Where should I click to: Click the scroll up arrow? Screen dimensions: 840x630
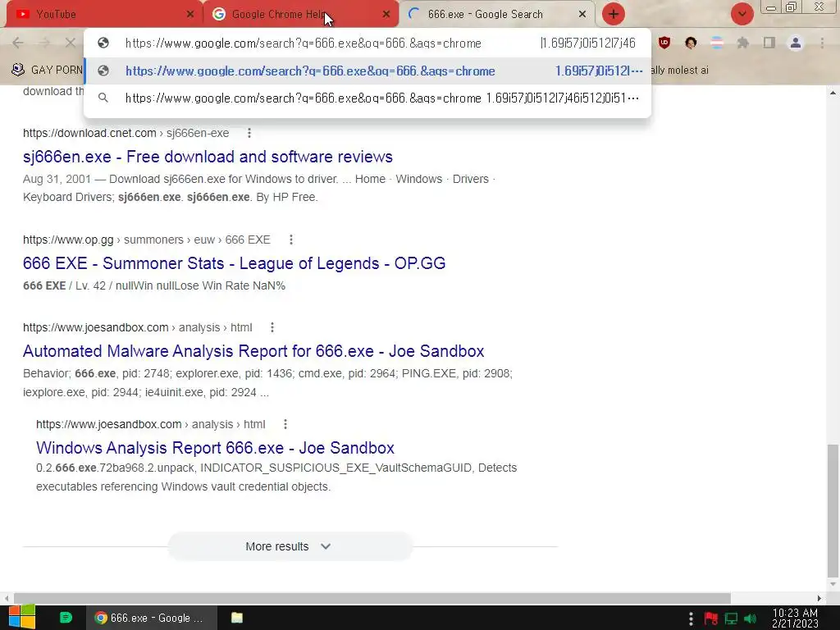(833, 93)
